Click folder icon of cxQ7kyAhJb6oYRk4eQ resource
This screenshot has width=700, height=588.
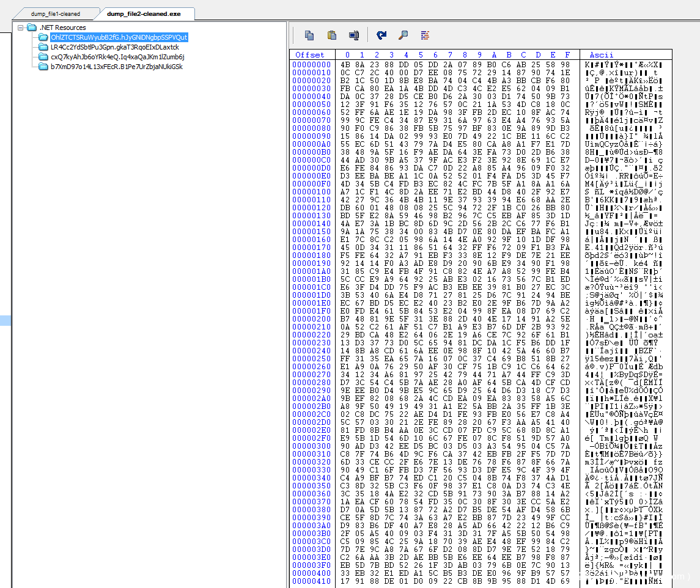[x=43, y=57]
